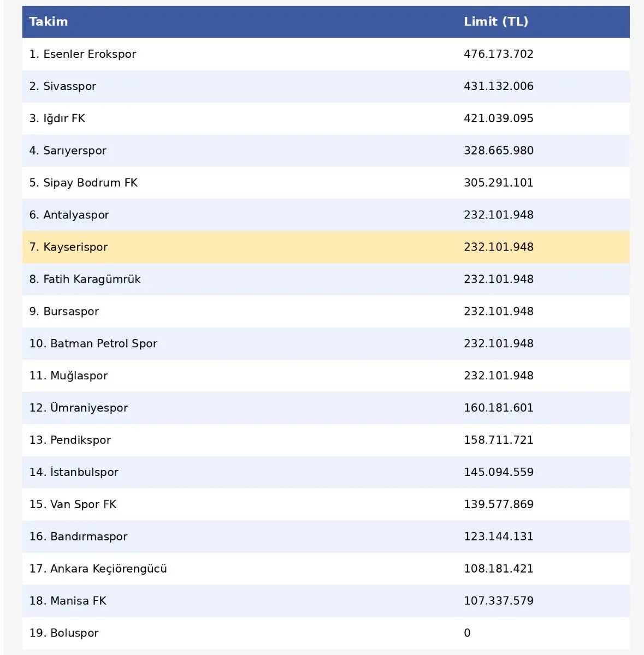Screen dimensions: 644x655
Task: Select the 1. Esenler Erokspor row name
Action: coord(82,54)
